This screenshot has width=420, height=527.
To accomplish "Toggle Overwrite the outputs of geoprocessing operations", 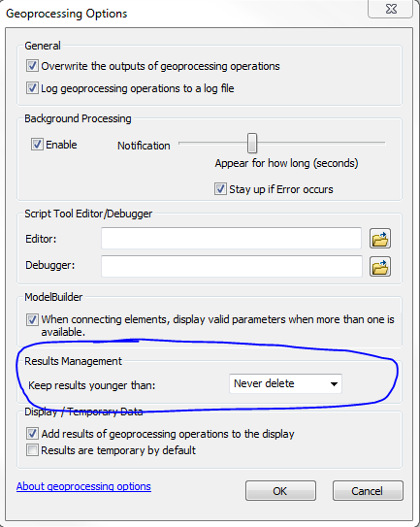I will [32, 66].
